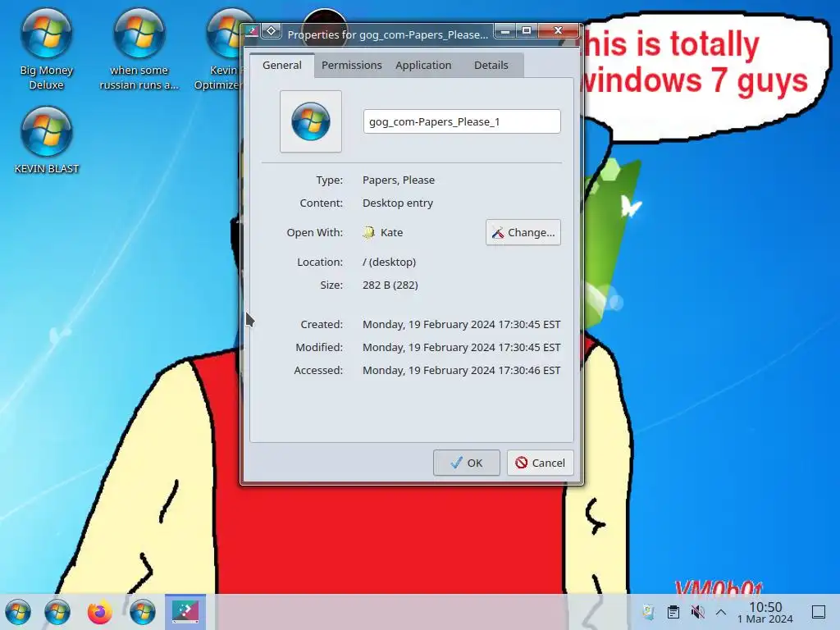The height and width of the screenshot is (630, 840).
Task: Launch Firefox from the taskbar
Action: click(x=100, y=612)
